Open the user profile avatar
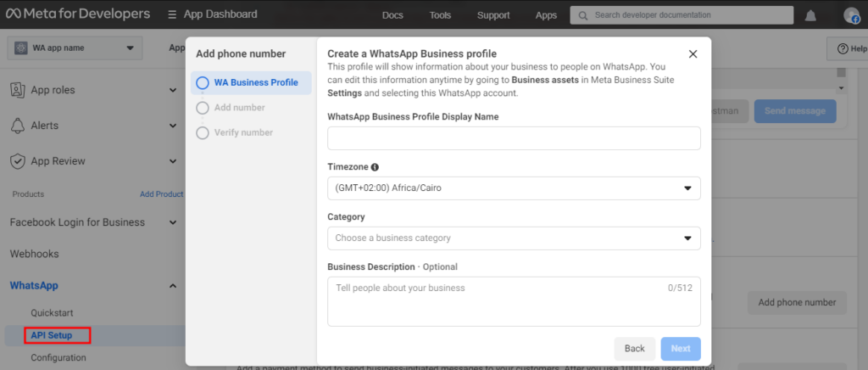The height and width of the screenshot is (370, 868). point(851,15)
